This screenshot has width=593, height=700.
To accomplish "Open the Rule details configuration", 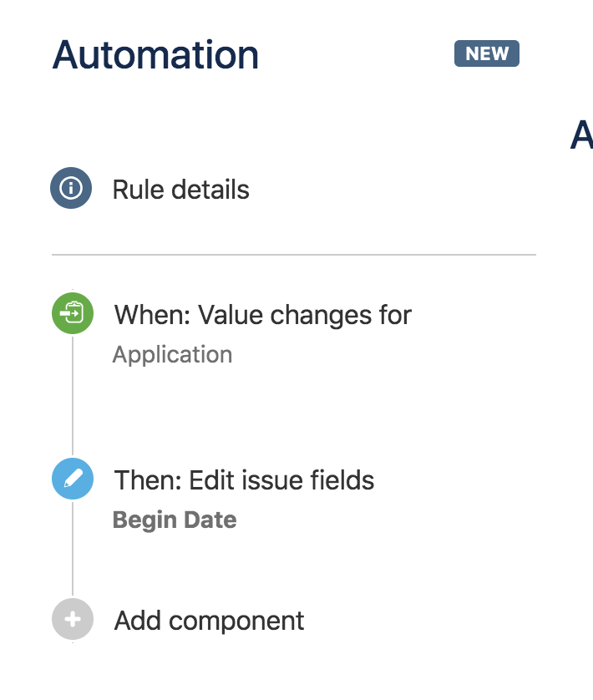I will pyautogui.click(x=180, y=190).
